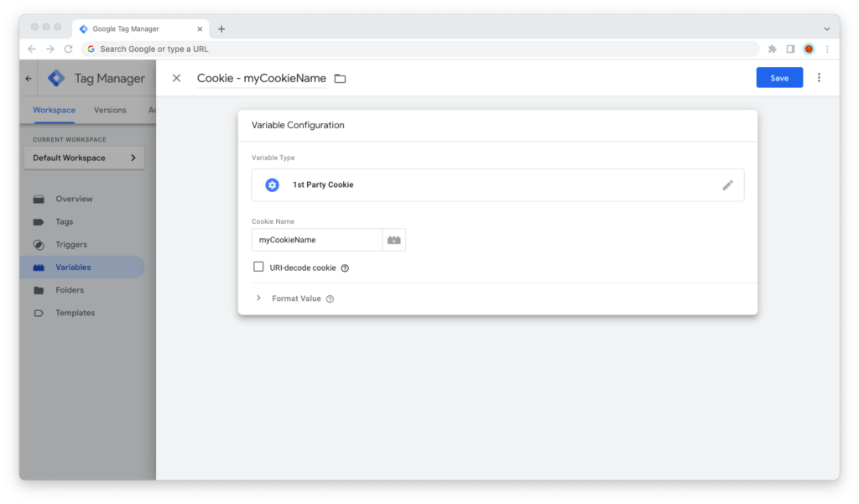Switch to the Versions tab
Screen dimensions: 859x504
[110, 110]
